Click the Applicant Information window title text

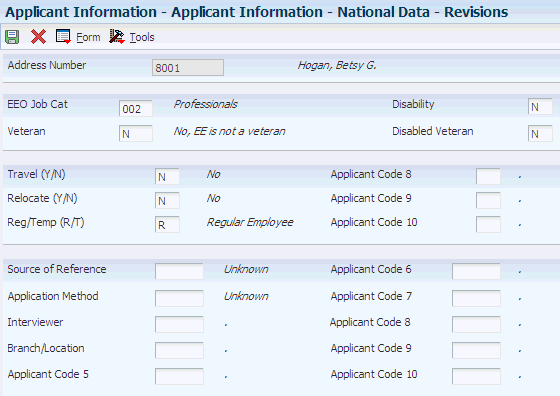pyautogui.click(x=256, y=12)
